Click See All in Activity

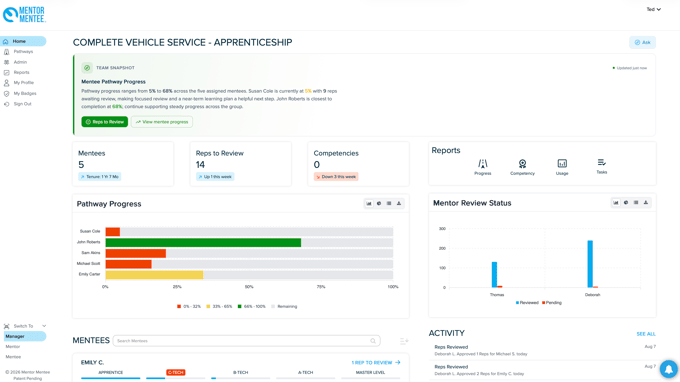[x=646, y=334]
